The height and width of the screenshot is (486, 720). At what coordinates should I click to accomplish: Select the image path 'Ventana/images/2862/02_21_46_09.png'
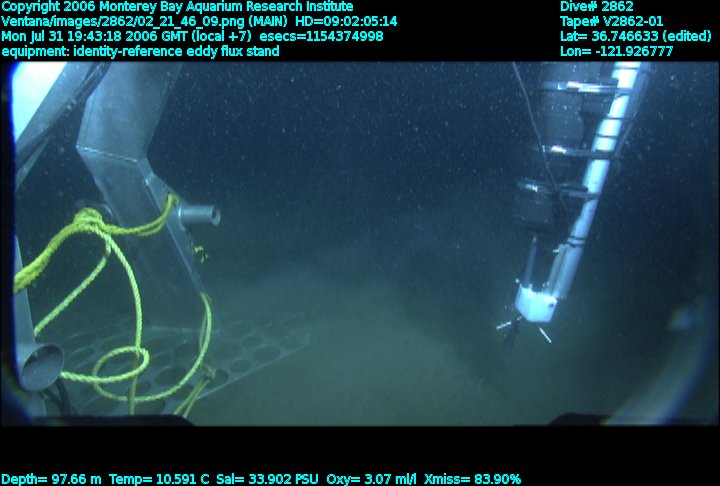pyautogui.click(x=123, y=22)
